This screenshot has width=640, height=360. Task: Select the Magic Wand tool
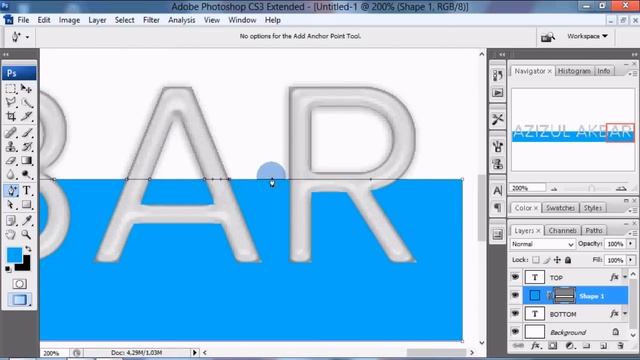tap(27, 102)
